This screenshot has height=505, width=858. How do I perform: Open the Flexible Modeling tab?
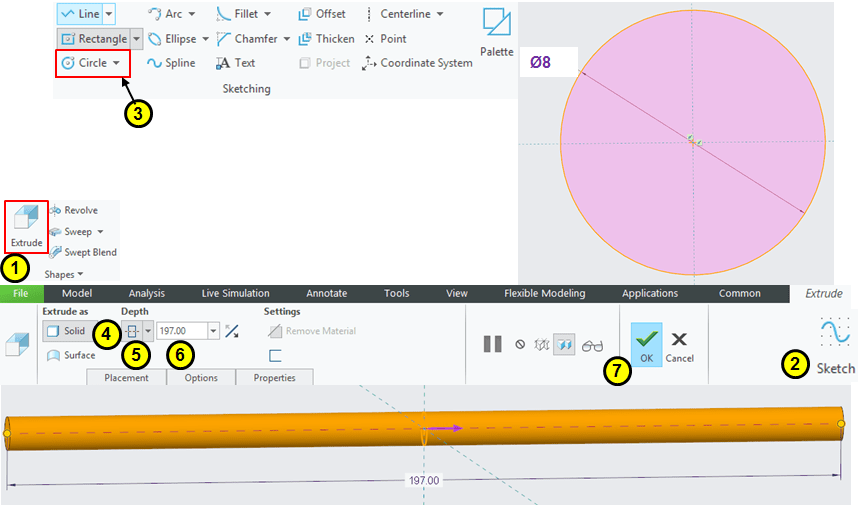tap(544, 294)
